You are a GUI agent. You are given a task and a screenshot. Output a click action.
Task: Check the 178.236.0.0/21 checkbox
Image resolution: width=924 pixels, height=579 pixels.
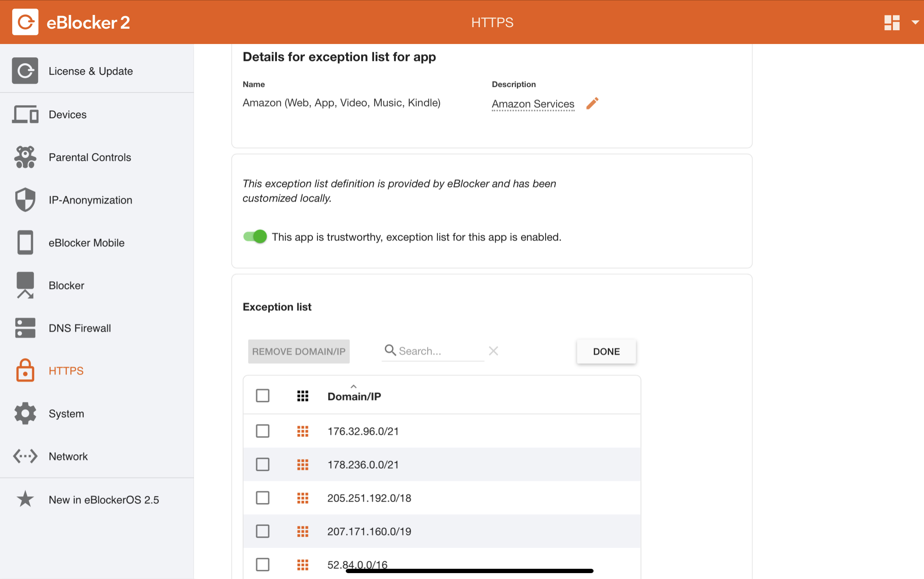(x=263, y=465)
